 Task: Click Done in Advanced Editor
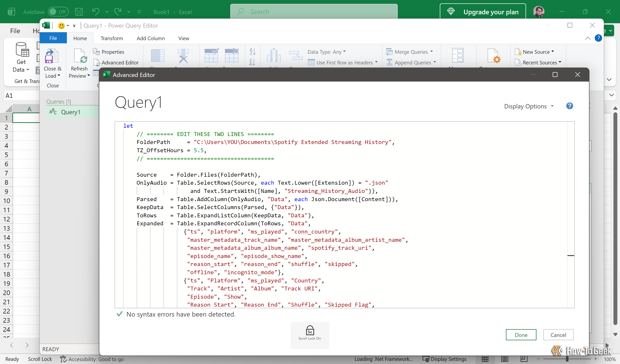click(521, 334)
